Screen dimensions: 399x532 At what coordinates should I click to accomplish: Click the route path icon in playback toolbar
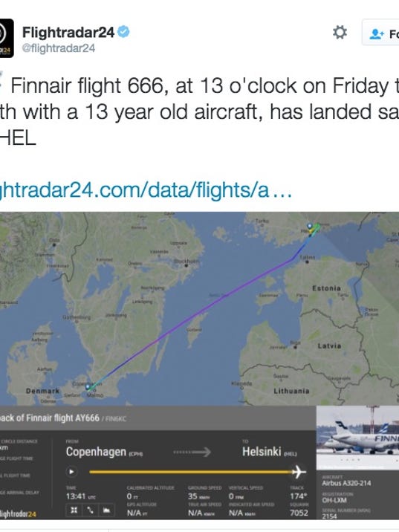(90, 510)
